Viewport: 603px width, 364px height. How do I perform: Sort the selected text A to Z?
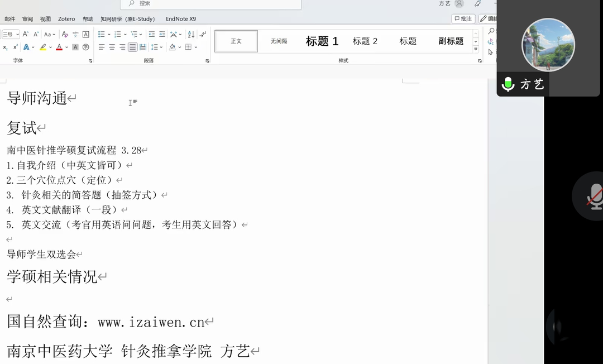191,34
